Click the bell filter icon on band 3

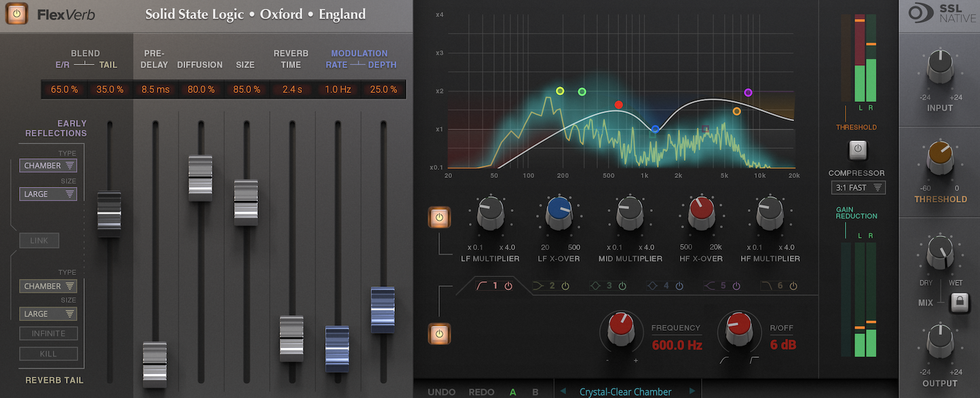(x=595, y=285)
